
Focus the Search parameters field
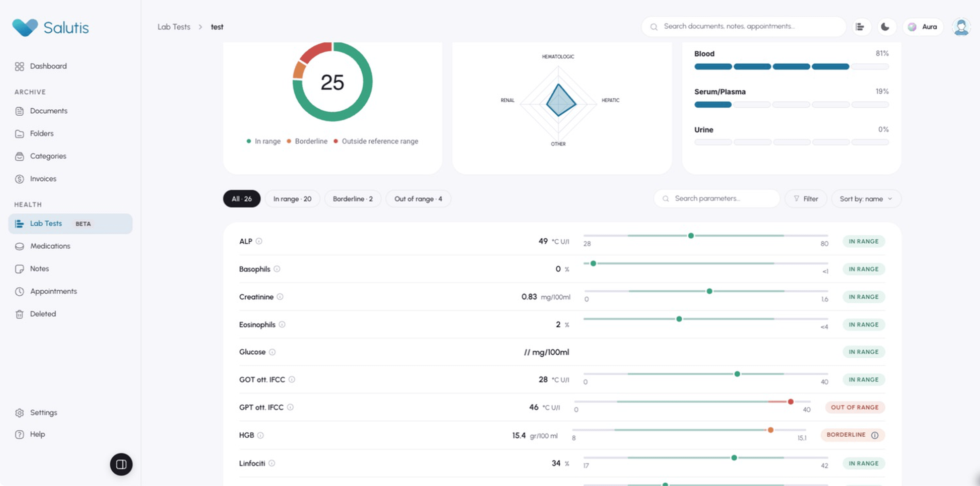(717, 199)
